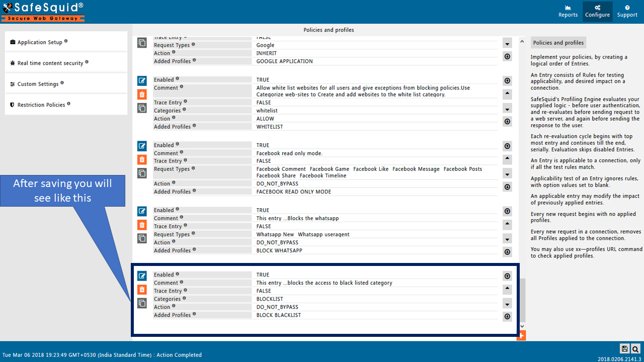Screen dimensions: 644x362
Task: Save configuration using the floppy disk icon
Action: point(624,349)
